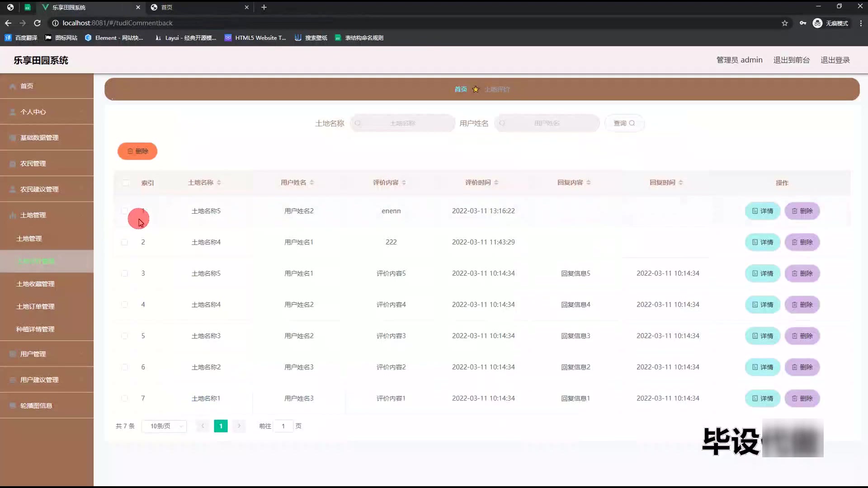This screenshot has height=488, width=868.
Task: Sort by 用户姓名 column sort arrows
Action: tap(312, 183)
